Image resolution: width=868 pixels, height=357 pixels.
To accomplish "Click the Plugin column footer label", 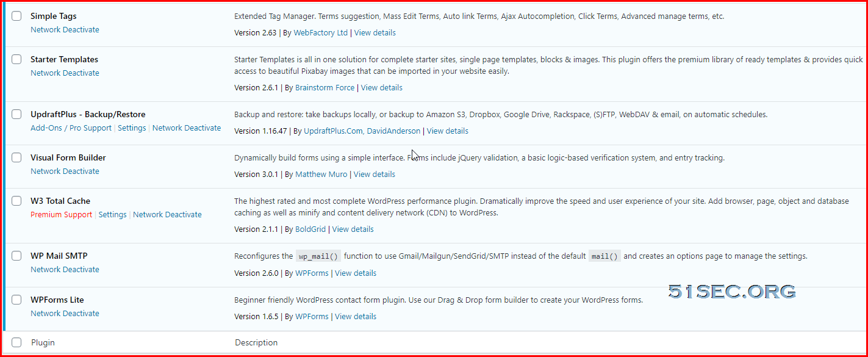I will (43, 342).
